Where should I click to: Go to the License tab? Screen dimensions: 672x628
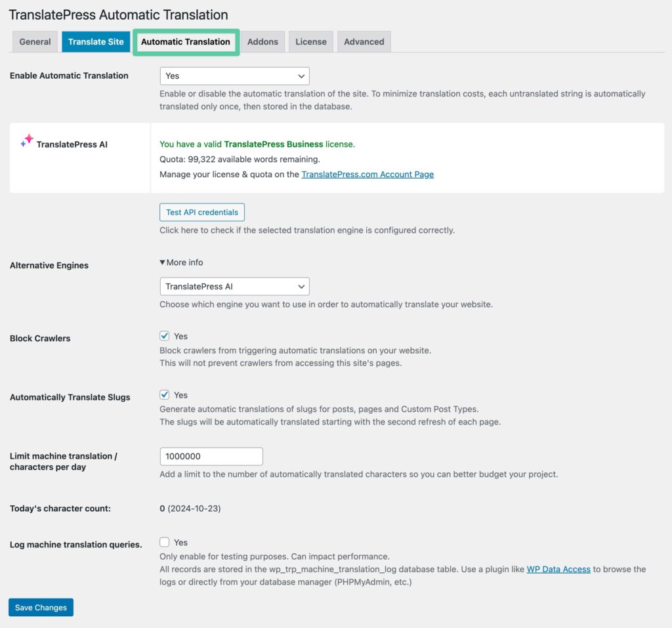[310, 41]
